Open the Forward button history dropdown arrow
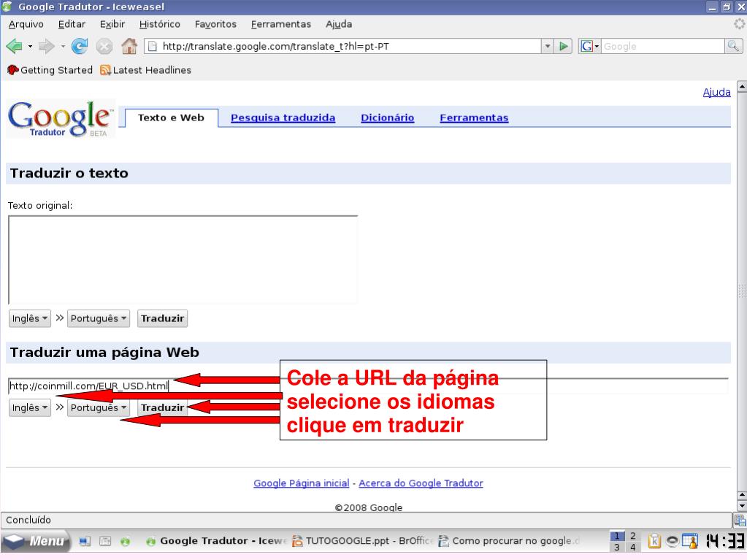Image resolution: width=747 pixels, height=560 pixels. (62, 46)
